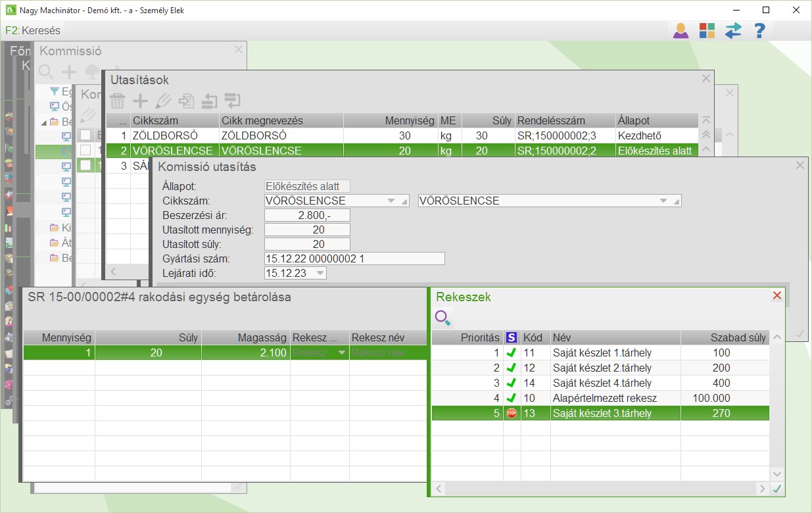Open help via the question mark icon
The height and width of the screenshot is (513, 812).
pyautogui.click(x=759, y=30)
